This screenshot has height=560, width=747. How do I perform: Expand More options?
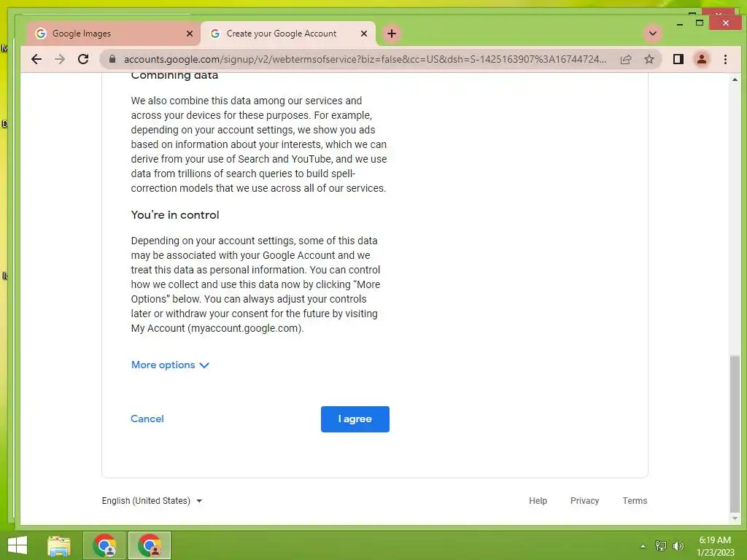click(x=170, y=365)
